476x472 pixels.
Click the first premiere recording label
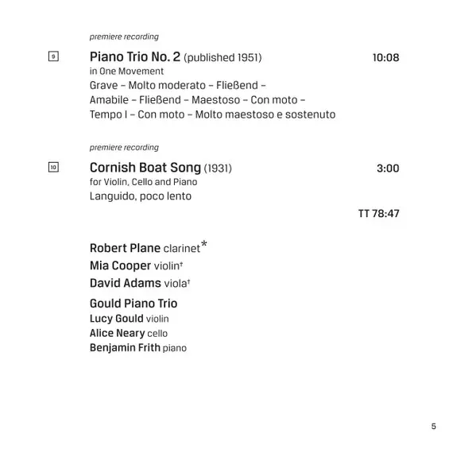click(124, 37)
